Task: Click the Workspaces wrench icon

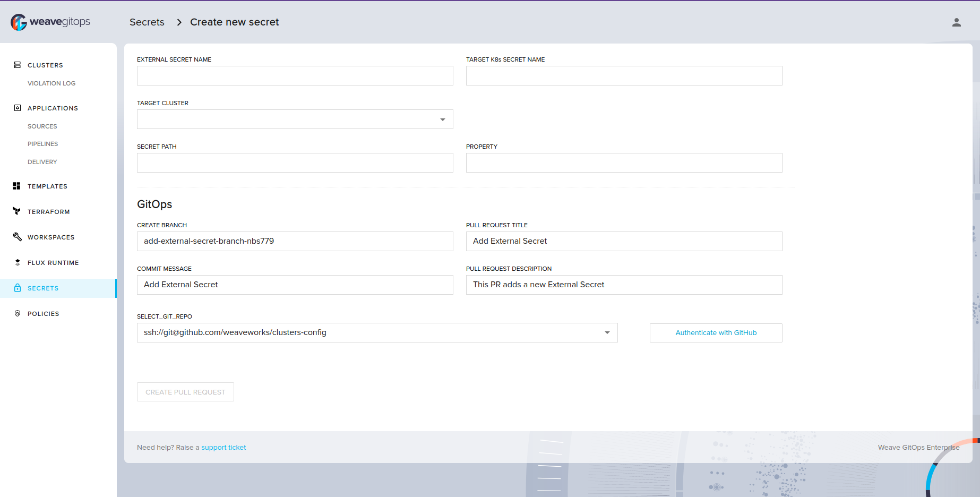Action: (x=18, y=237)
